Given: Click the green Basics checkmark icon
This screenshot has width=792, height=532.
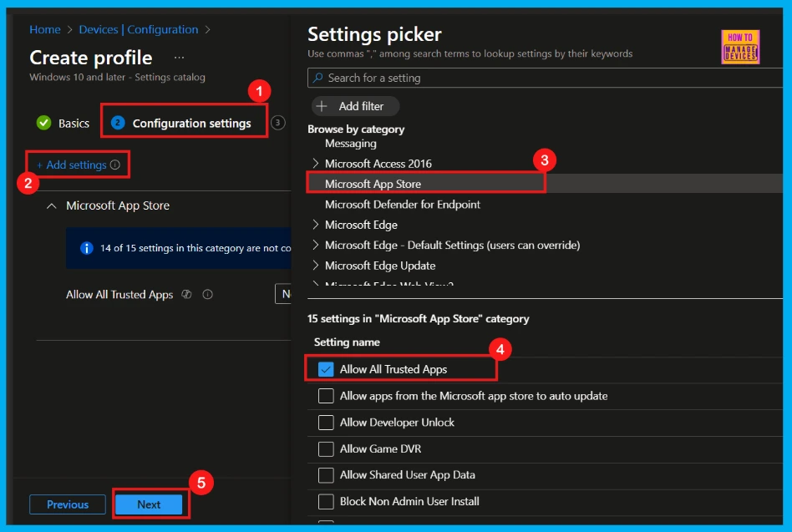Looking at the screenshot, I should (x=44, y=123).
